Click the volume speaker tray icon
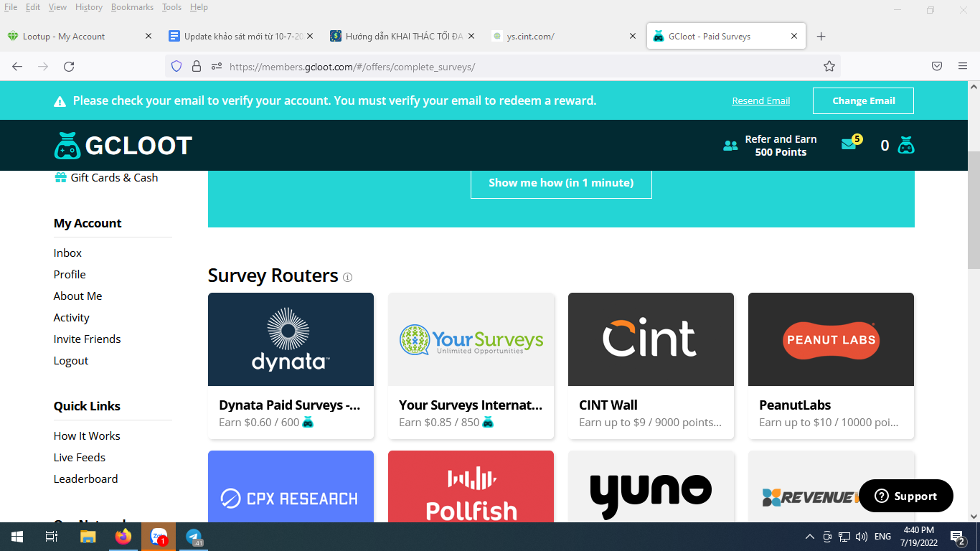980x551 pixels. (862, 537)
